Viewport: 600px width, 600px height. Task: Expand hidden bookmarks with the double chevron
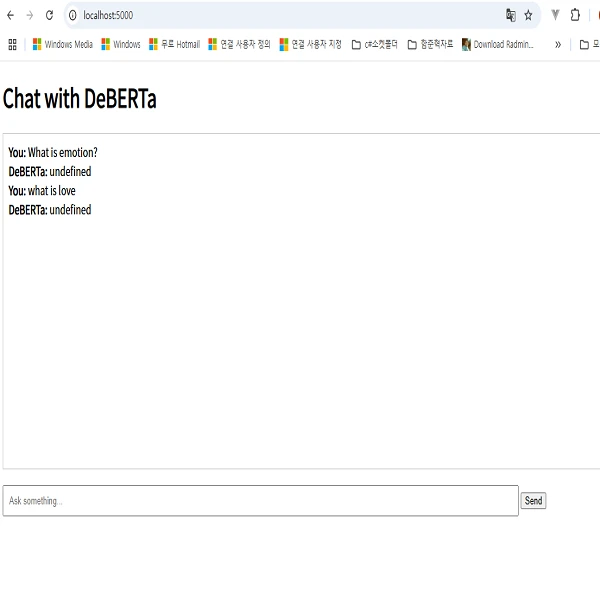[x=557, y=44]
